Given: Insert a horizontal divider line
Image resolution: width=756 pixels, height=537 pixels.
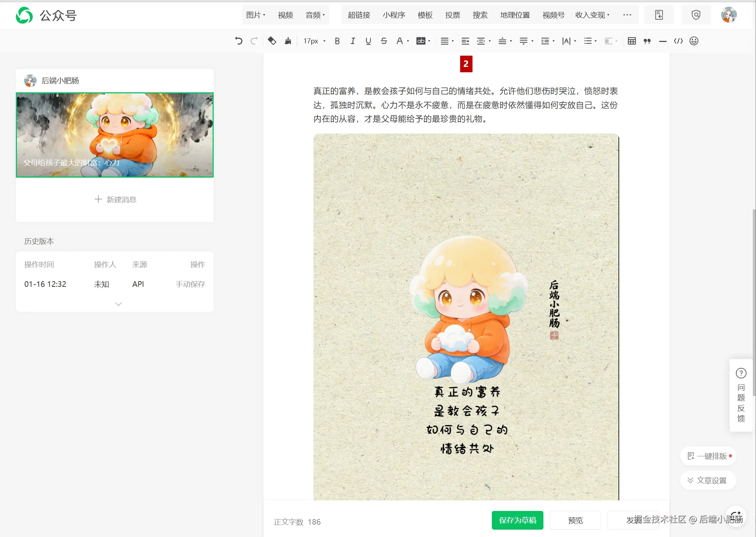Looking at the screenshot, I should pyautogui.click(x=663, y=41).
